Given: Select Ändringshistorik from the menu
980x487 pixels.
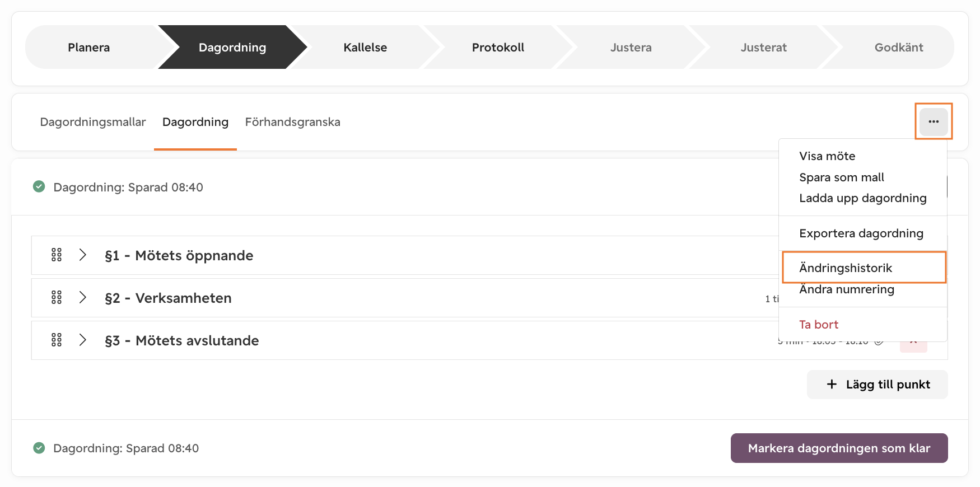Looking at the screenshot, I should click(845, 268).
